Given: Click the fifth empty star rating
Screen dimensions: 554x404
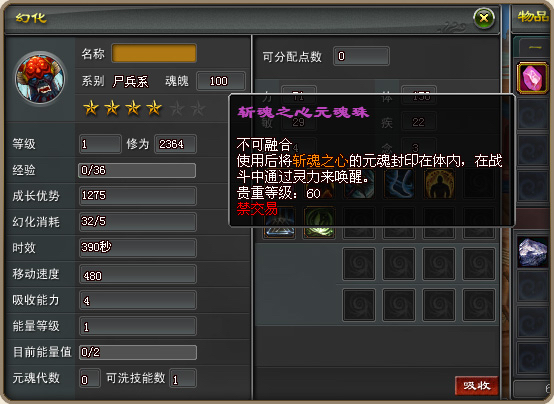Looking at the screenshot, I should pos(177,109).
